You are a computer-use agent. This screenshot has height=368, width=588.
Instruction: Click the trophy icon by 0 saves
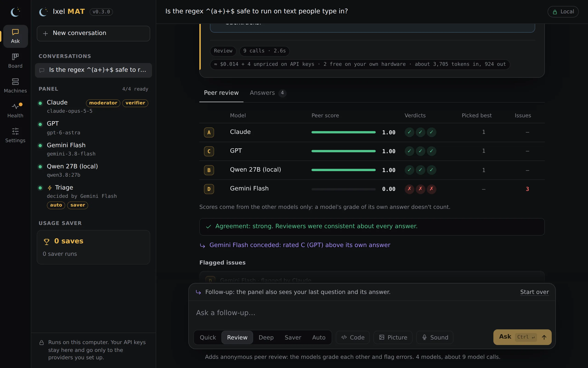pyautogui.click(x=46, y=241)
